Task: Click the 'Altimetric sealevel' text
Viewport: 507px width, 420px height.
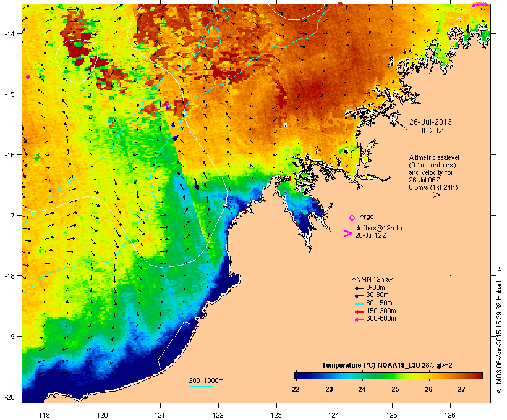Action: pyautogui.click(x=434, y=157)
